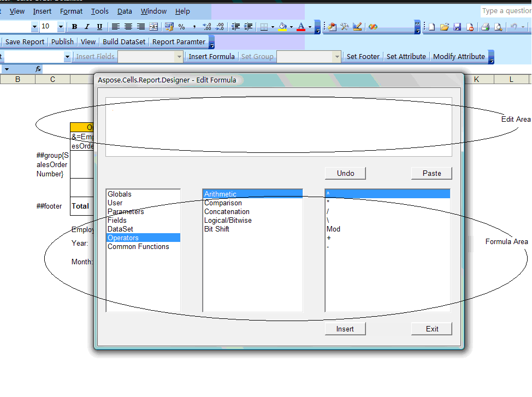The image size is (532, 397).
Task: Expand the Name Box dropdown
Action: 7,69
